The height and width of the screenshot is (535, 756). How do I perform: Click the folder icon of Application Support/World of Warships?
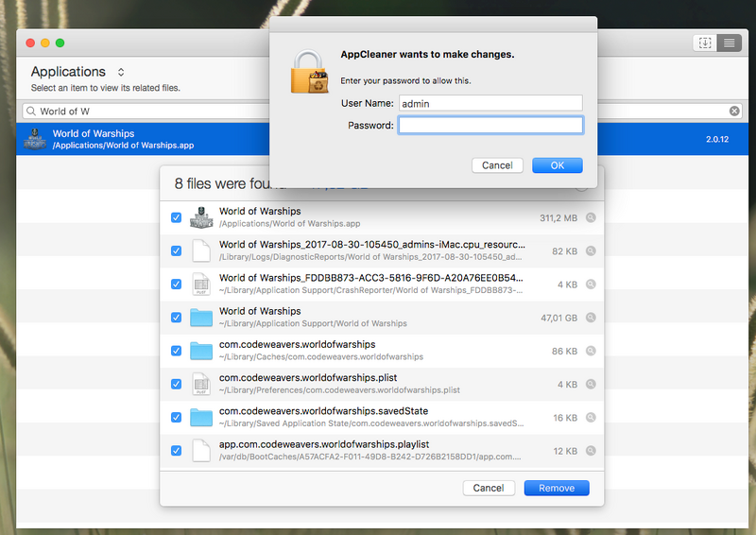point(201,318)
